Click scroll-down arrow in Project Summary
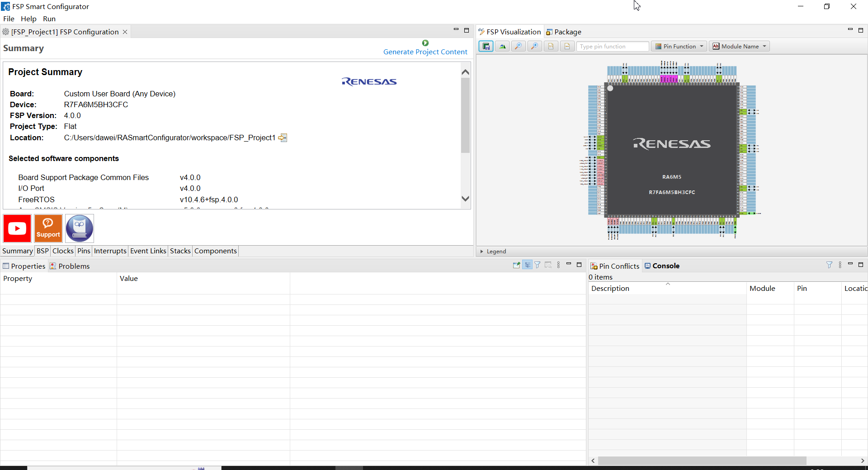Screen dimensions: 868x470 point(465,199)
